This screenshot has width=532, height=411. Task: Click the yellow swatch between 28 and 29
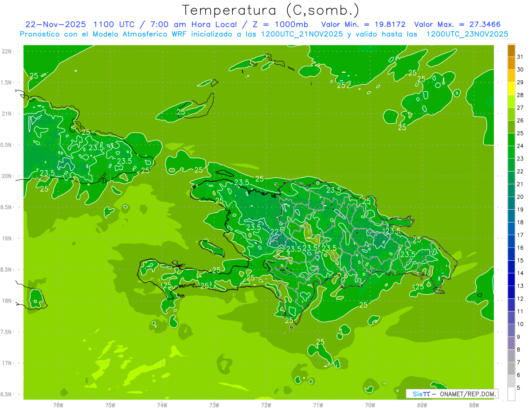(x=511, y=89)
